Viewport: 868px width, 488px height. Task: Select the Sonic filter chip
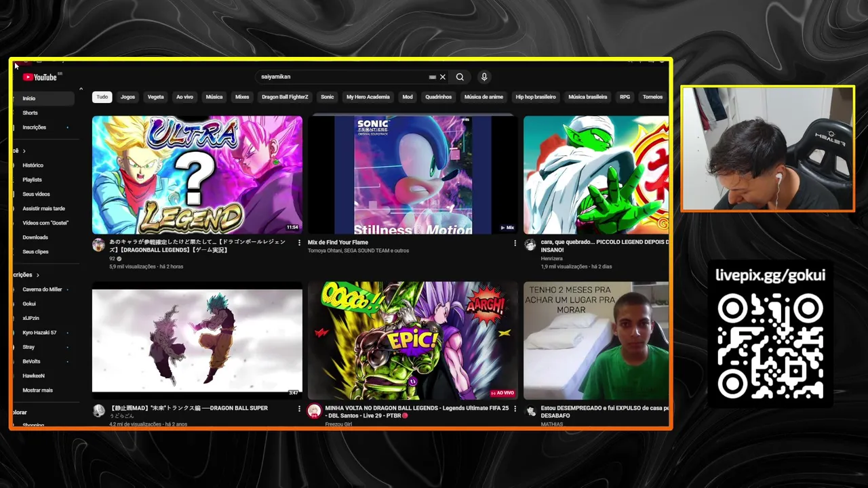coord(327,97)
